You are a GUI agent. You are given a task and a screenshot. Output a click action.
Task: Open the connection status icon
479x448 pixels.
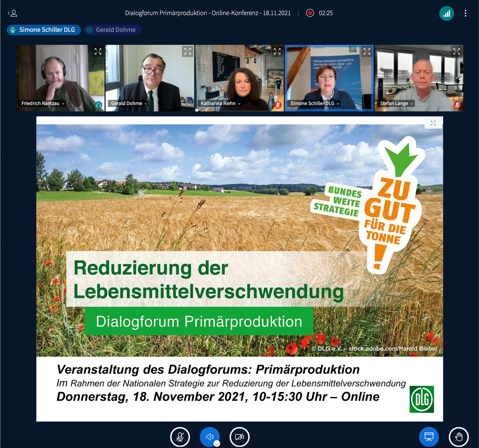pyautogui.click(x=447, y=13)
